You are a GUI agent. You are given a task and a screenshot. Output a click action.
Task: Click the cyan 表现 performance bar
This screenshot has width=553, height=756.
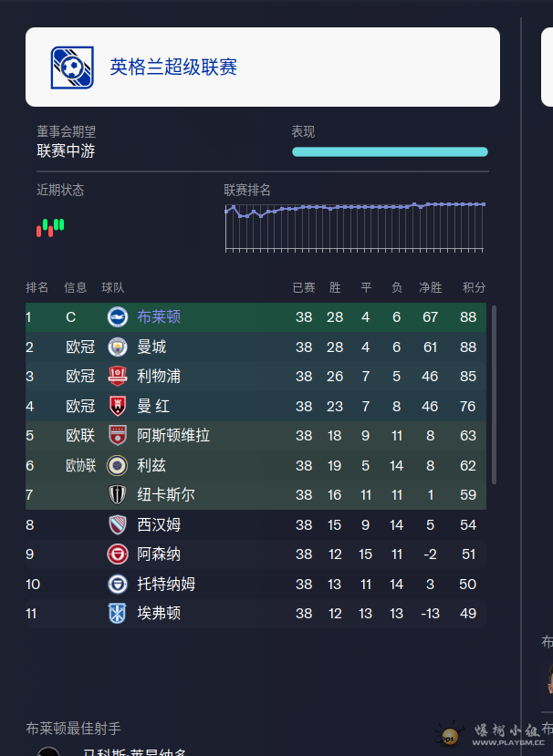(x=390, y=152)
